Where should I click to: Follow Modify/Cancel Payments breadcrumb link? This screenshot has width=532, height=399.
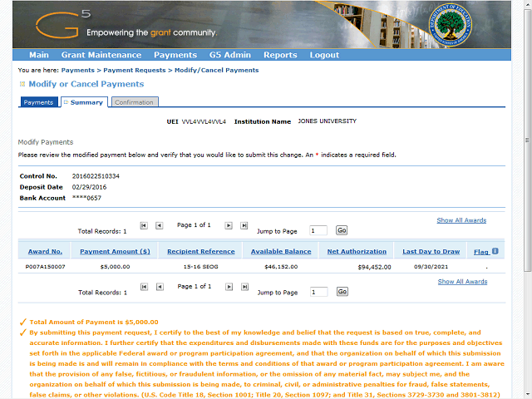[216, 70]
